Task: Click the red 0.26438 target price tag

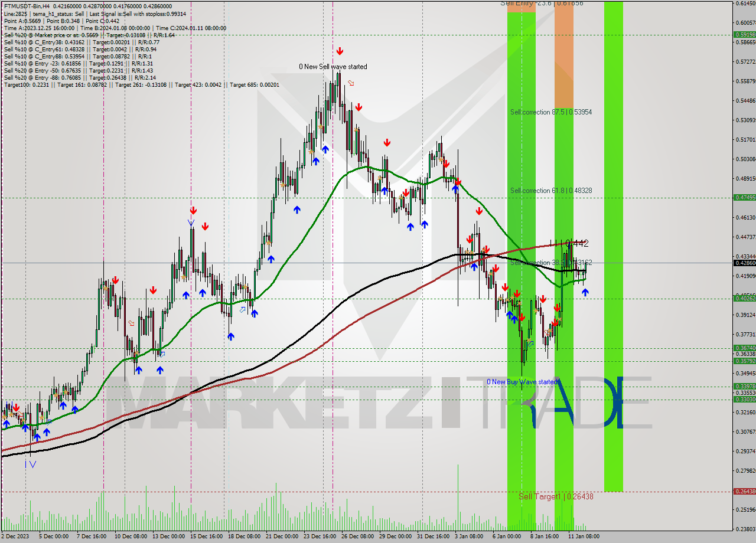Action: [x=744, y=491]
